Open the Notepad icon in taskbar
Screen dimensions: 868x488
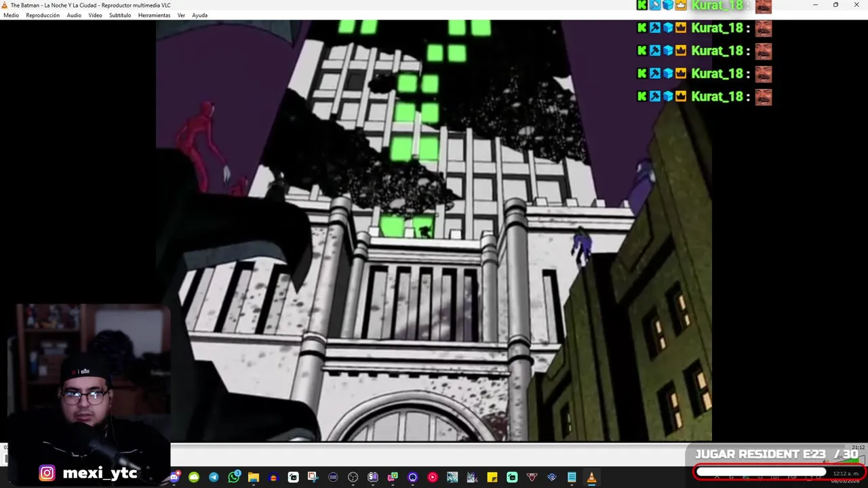(x=572, y=477)
